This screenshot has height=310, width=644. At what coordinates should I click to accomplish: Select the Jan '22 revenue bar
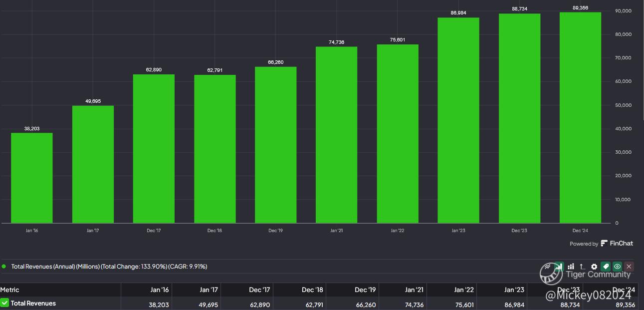click(x=398, y=134)
